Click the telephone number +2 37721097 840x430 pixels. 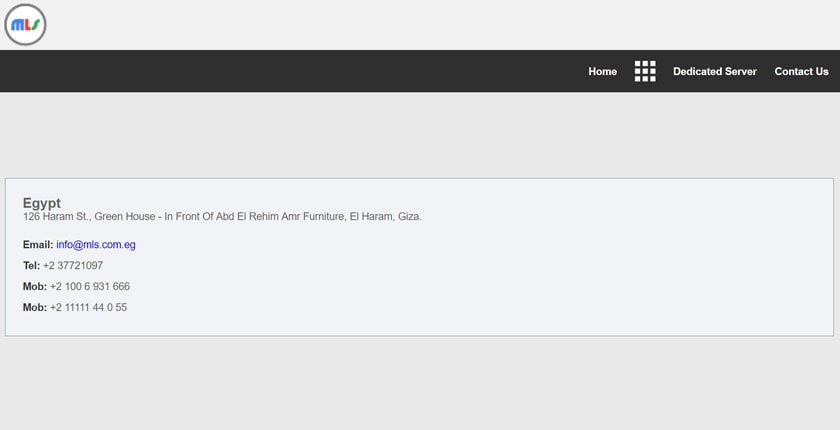coord(73,266)
